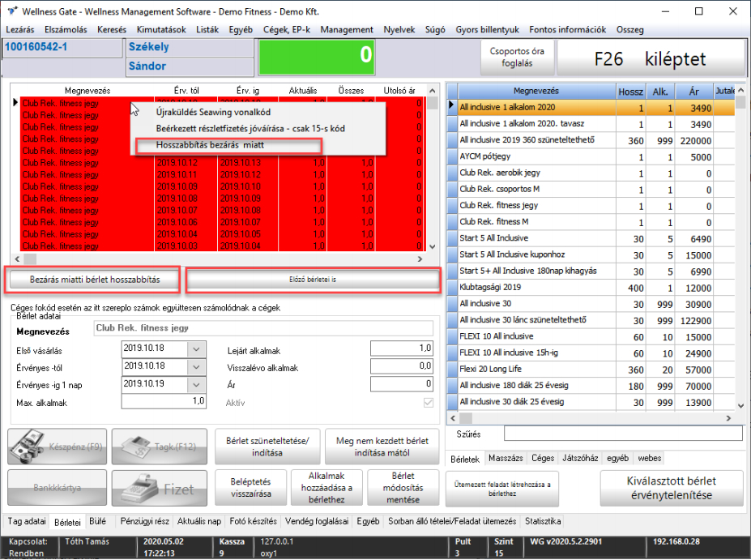The width and height of the screenshot is (751, 560).
Task: Select the Flexi 20 Long Life row
Action: [591, 370]
